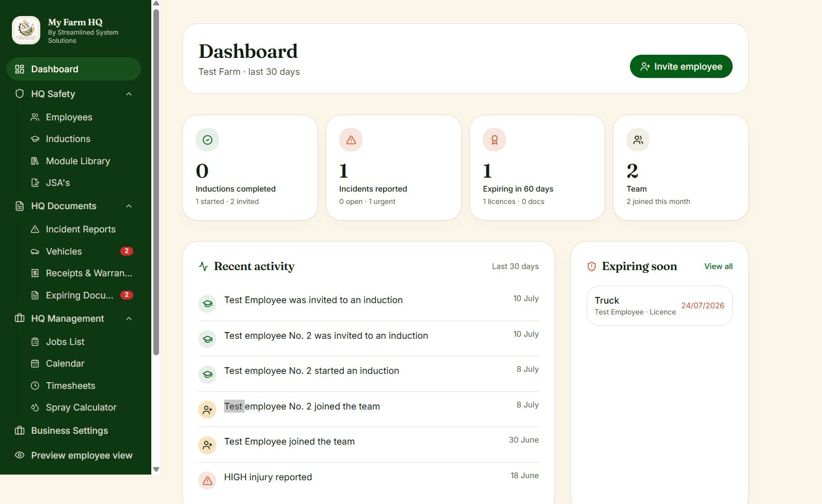822x504 pixels.
Task: Open the Expiring in 60 days card
Action: pos(538,168)
